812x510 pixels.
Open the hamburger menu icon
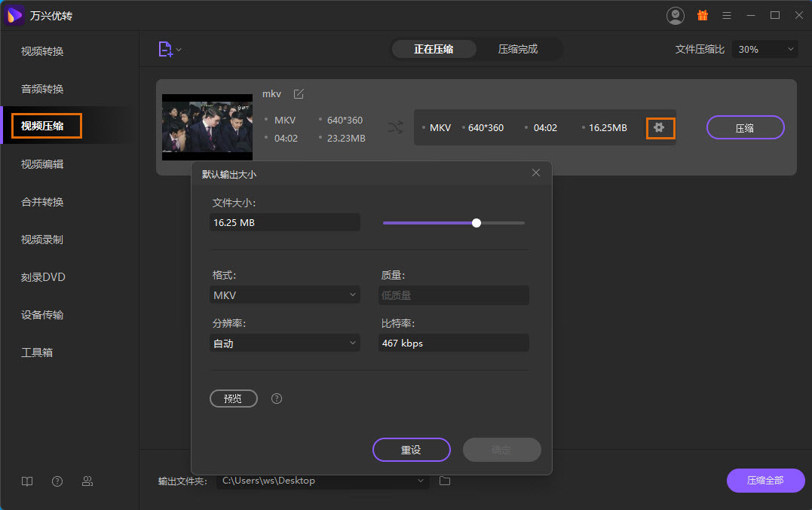pyautogui.click(x=727, y=15)
